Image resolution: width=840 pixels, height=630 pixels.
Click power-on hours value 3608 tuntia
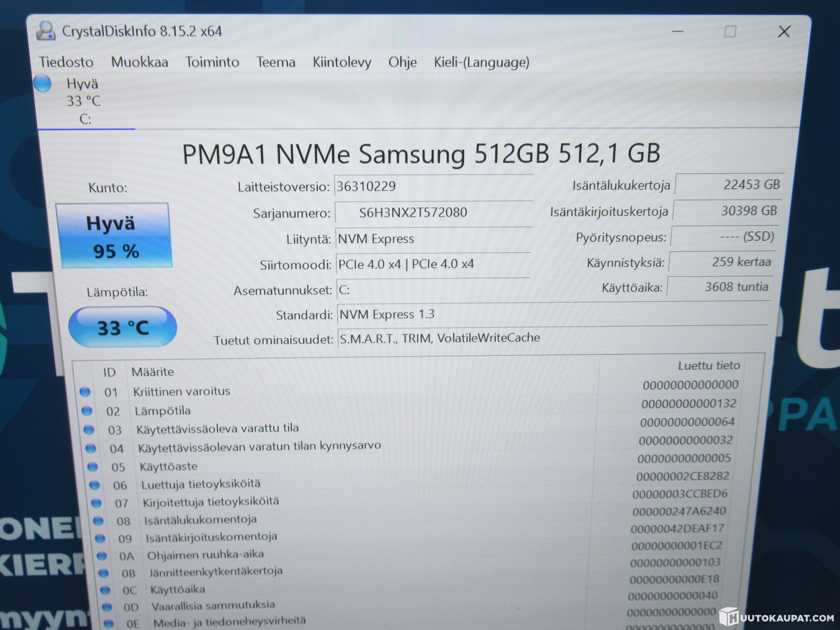coord(719,287)
